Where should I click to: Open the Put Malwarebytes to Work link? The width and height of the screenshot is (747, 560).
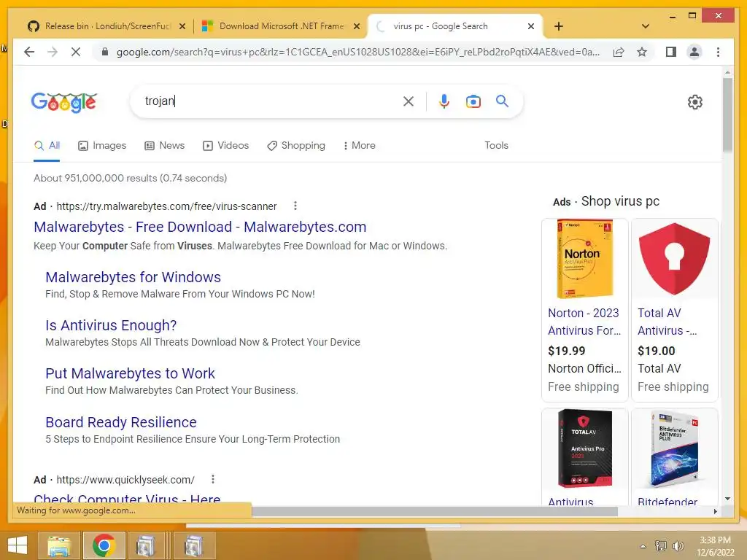[130, 373]
